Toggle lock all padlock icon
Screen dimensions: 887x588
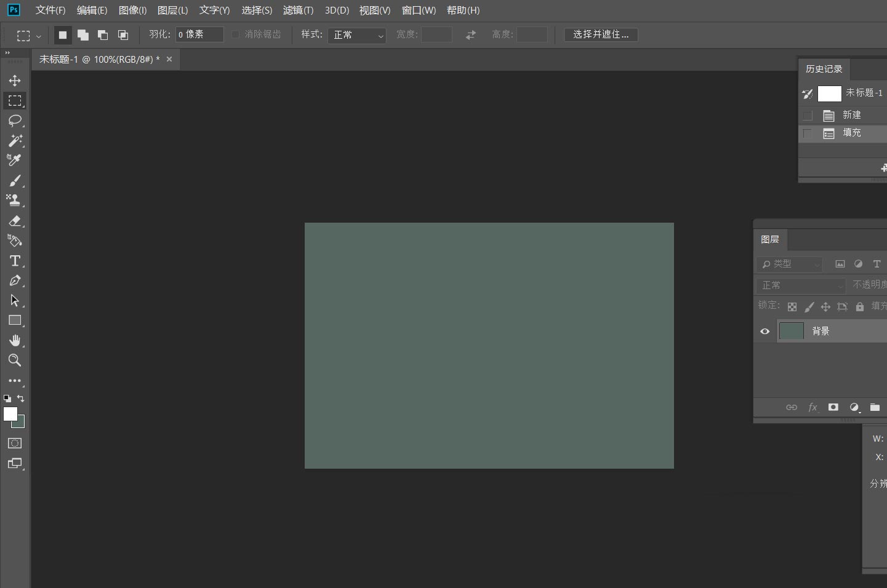[860, 306]
